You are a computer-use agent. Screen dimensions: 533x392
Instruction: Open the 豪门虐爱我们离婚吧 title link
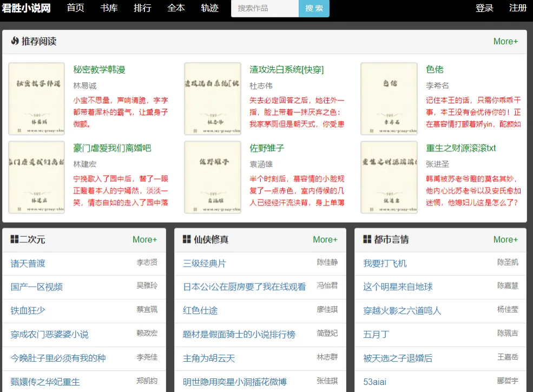112,148
